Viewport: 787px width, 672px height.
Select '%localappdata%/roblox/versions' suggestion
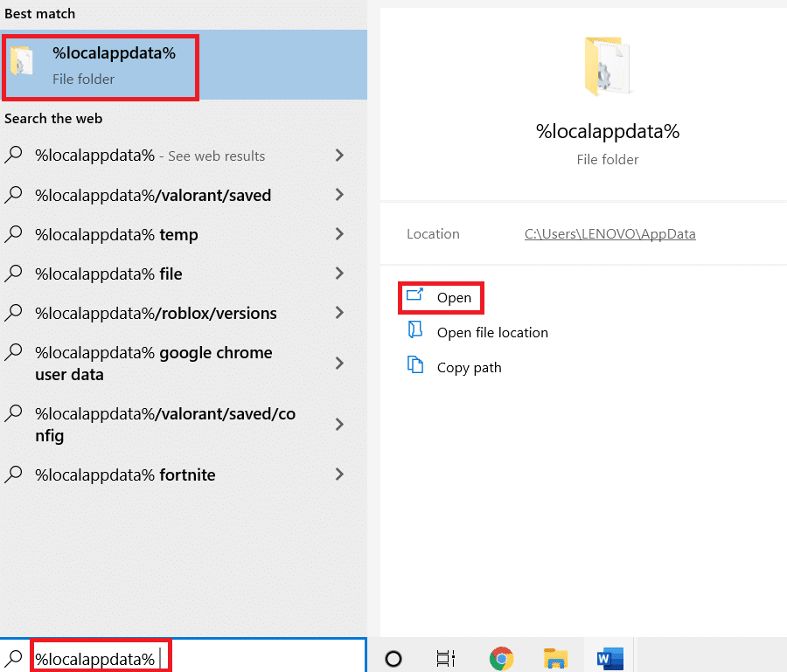pyautogui.click(x=184, y=313)
